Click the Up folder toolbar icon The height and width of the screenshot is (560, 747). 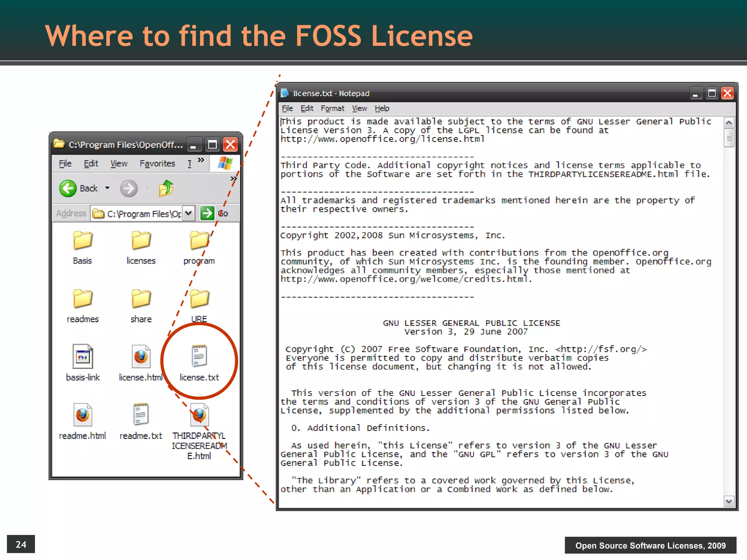[166, 188]
